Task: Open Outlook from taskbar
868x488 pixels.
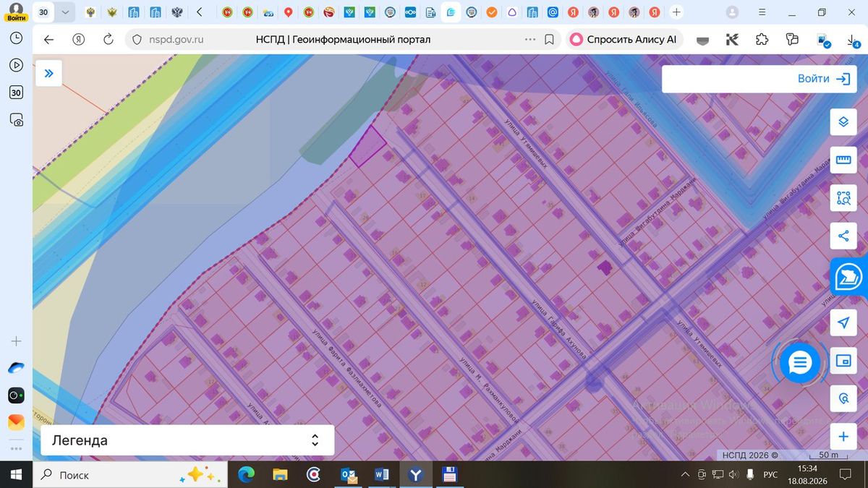Action: pos(349,474)
